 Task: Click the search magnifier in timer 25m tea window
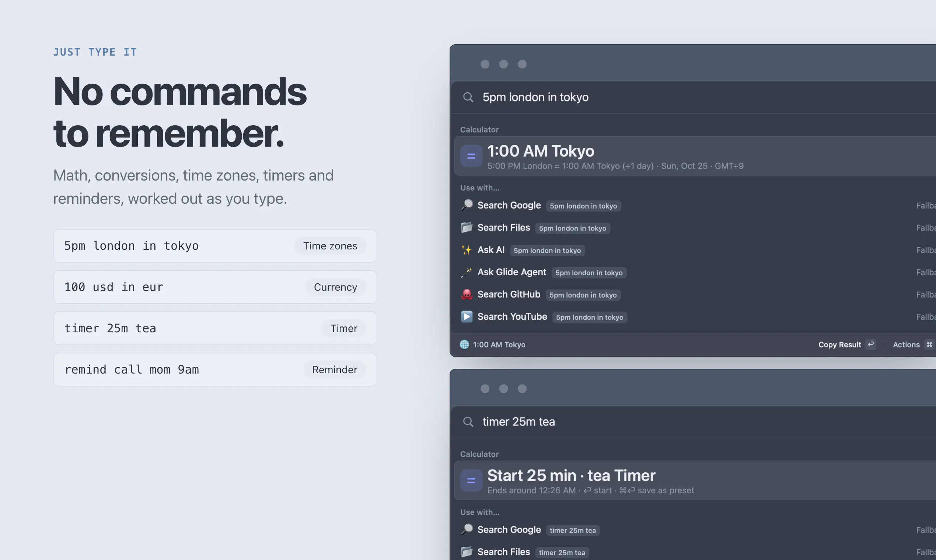468,422
